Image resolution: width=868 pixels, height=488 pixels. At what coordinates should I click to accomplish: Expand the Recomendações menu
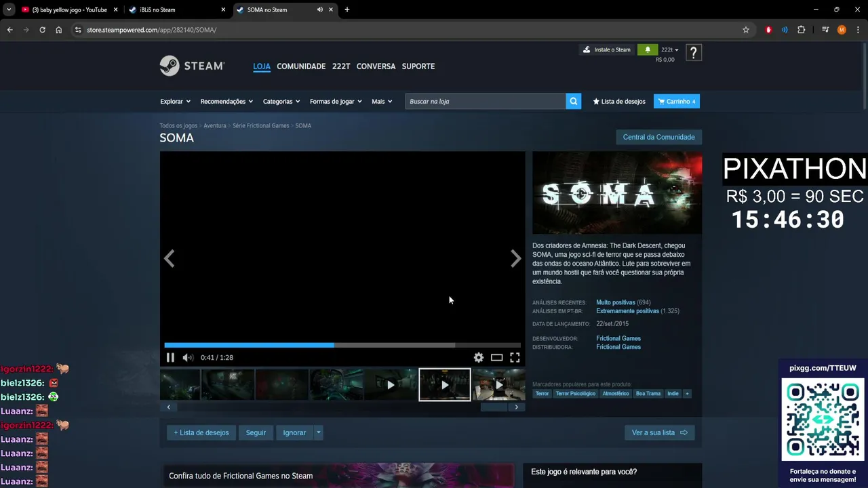(226, 101)
